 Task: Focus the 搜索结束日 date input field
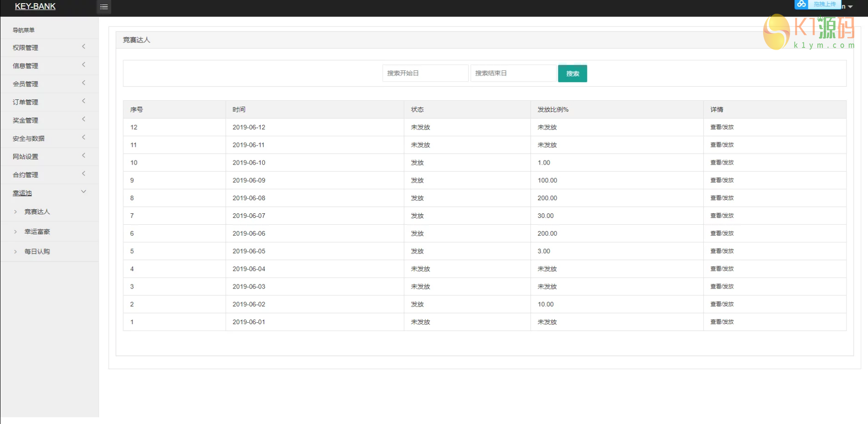(513, 73)
